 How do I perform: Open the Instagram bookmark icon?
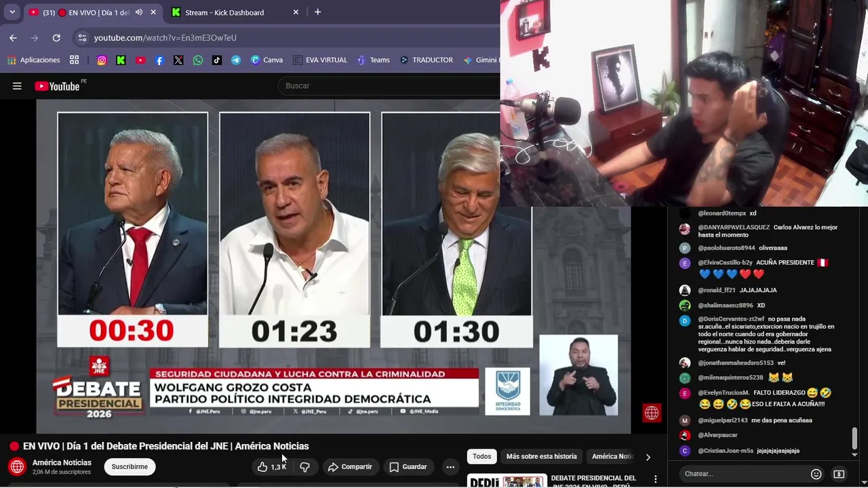click(x=102, y=60)
